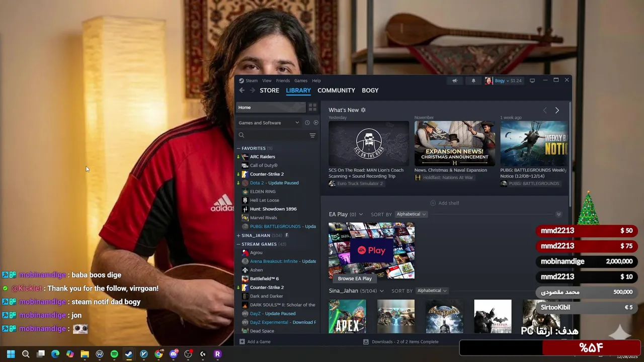The image size is (644, 362).
Task: Select DayZ Experimental in game list
Action: (x=283, y=322)
